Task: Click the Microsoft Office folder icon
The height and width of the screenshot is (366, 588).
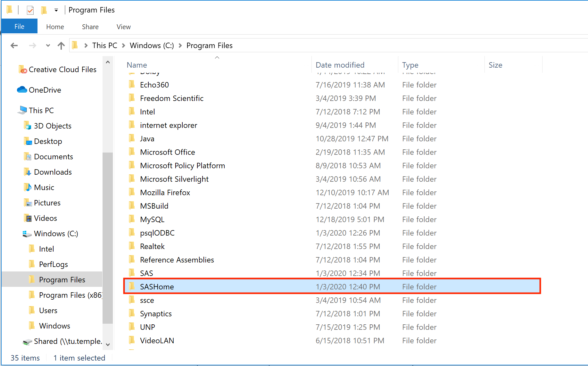Action: [x=132, y=152]
